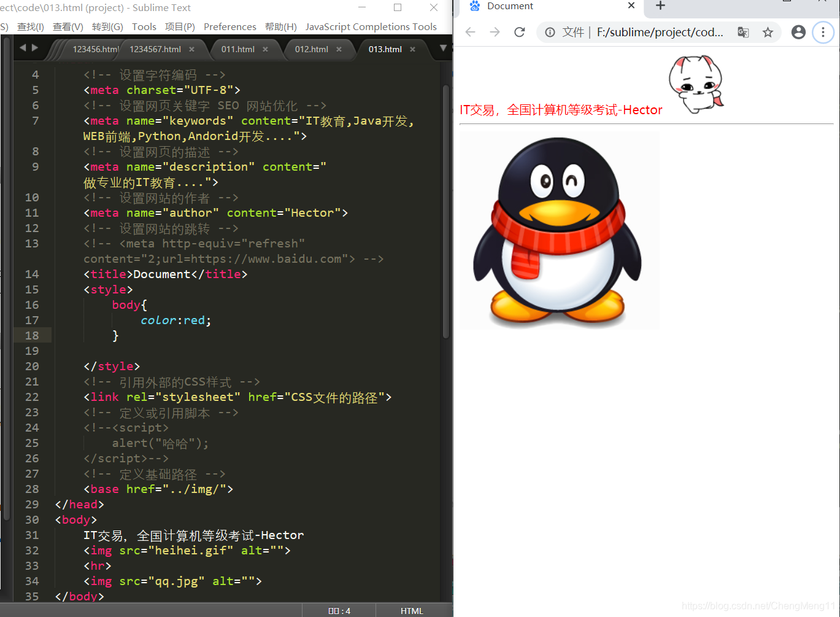Viewport: 840px width, 617px height.
Task: Close the Document browser tab
Action: coord(631,6)
